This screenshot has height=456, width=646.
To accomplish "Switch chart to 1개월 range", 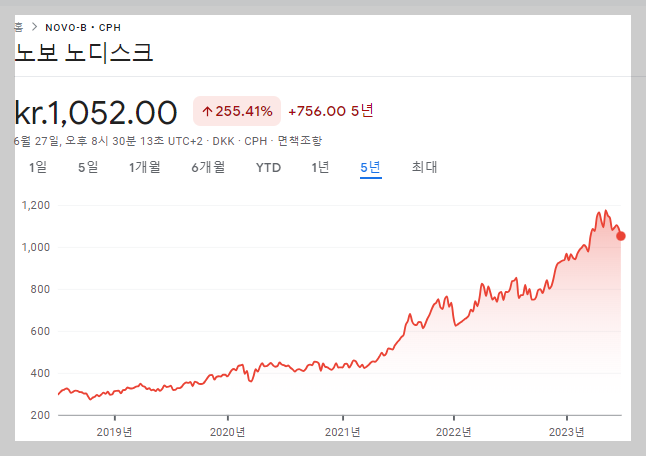I will (145, 167).
